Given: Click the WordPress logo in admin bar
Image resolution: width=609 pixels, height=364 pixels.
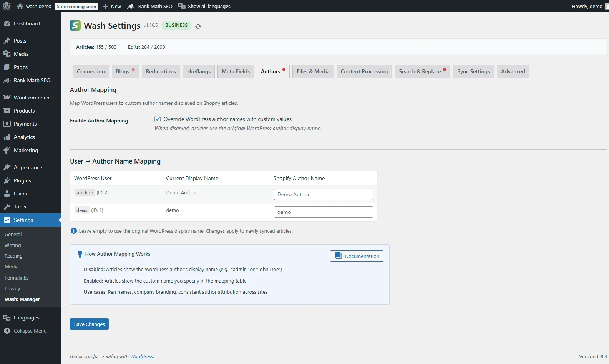Looking at the screenshot, I should click(x=7, y=6).
